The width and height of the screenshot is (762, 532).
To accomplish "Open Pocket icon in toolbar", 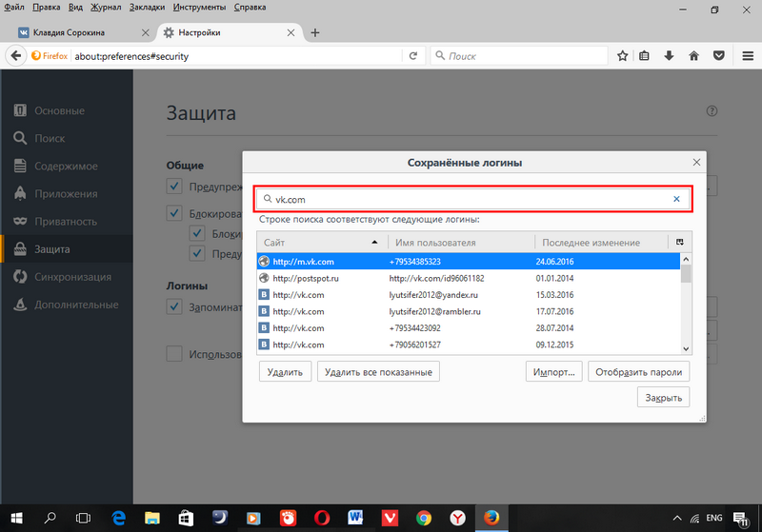I will (719, 56).
